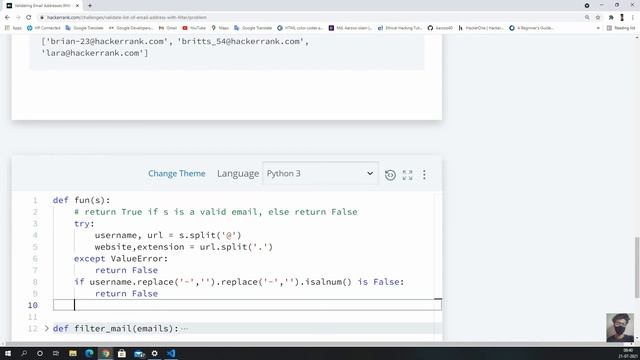Open Microsoft Edge from the taskbar
The width and height of the screenshot is (640, 360).
89,353
